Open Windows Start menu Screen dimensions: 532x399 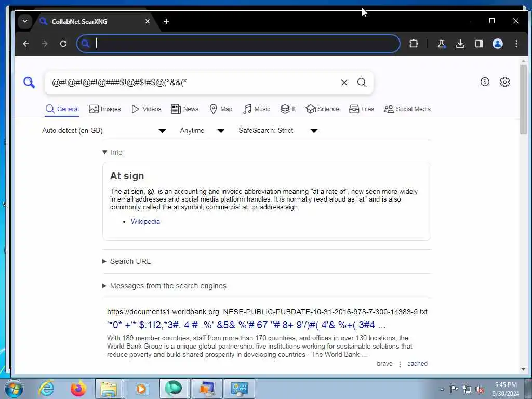(14, 389)
